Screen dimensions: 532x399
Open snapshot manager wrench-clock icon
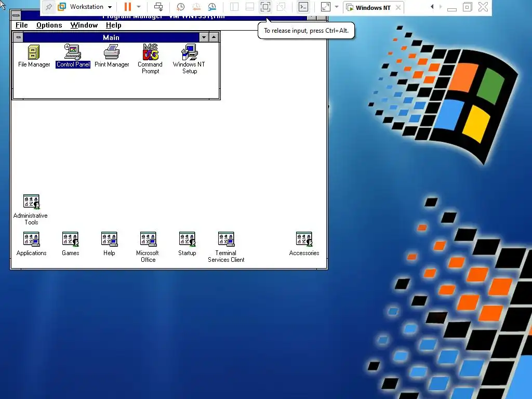212,7
